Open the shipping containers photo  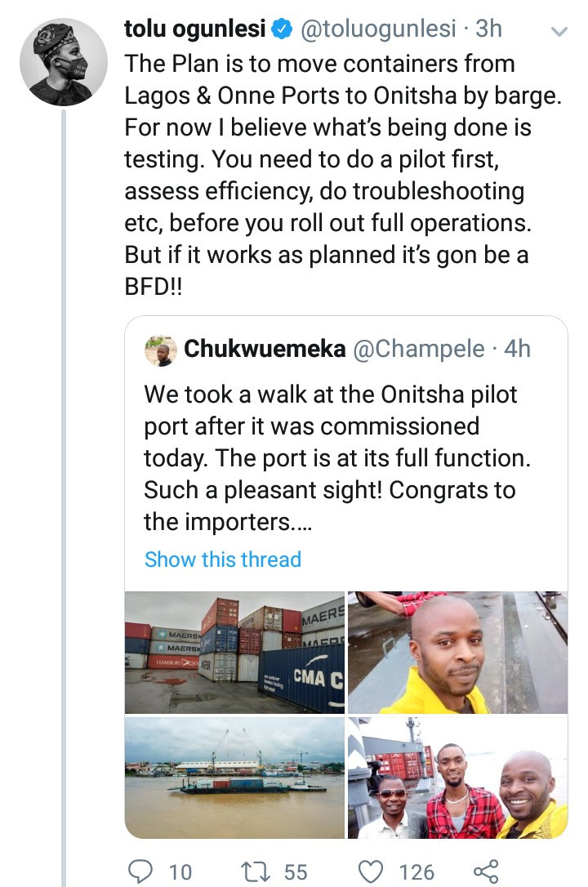234,653
